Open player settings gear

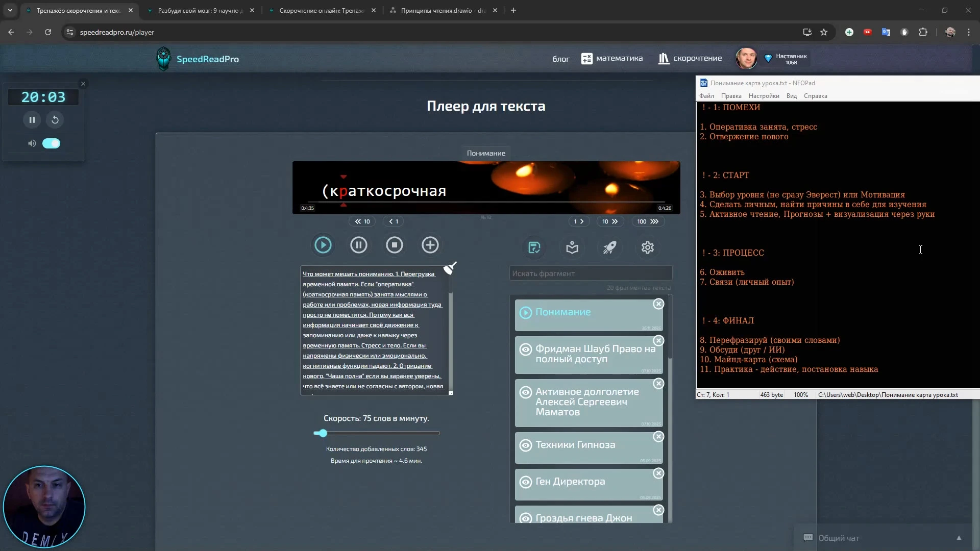pyautogui.click(x=648, y=247)
